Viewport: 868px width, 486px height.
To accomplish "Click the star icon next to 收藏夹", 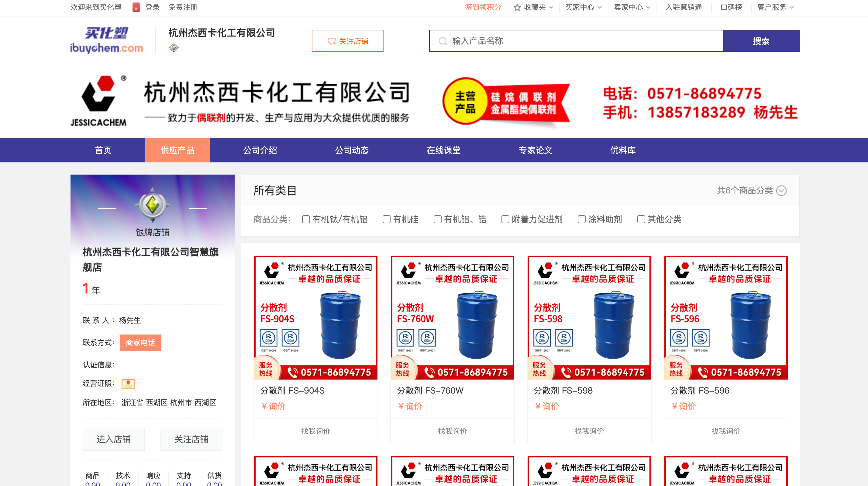I will tap(517, 7).
